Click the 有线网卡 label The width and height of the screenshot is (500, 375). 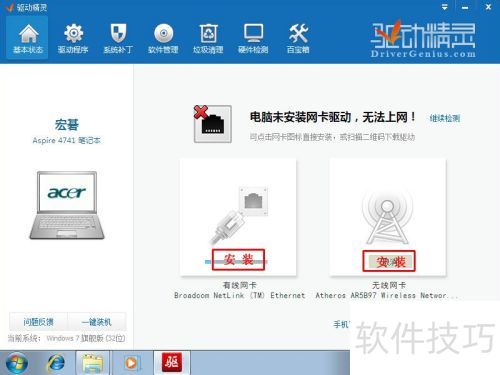coord(239,285)
